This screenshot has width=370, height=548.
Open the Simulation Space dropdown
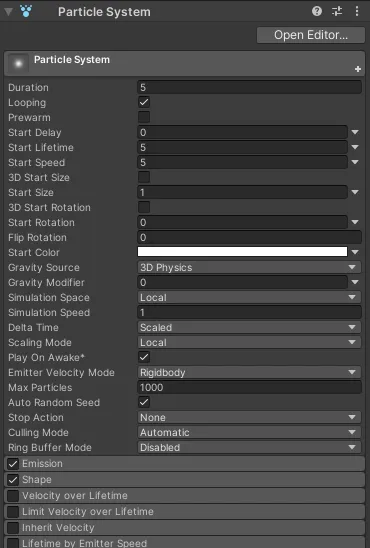(x=249, y=297)
